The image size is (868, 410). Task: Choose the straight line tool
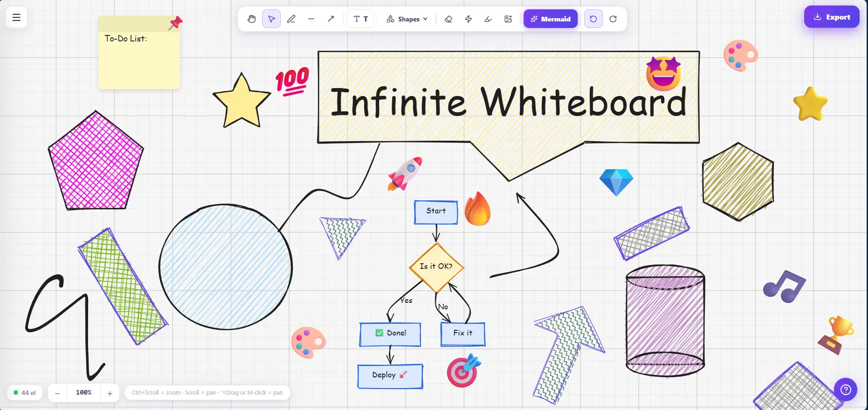pos(311,19)
